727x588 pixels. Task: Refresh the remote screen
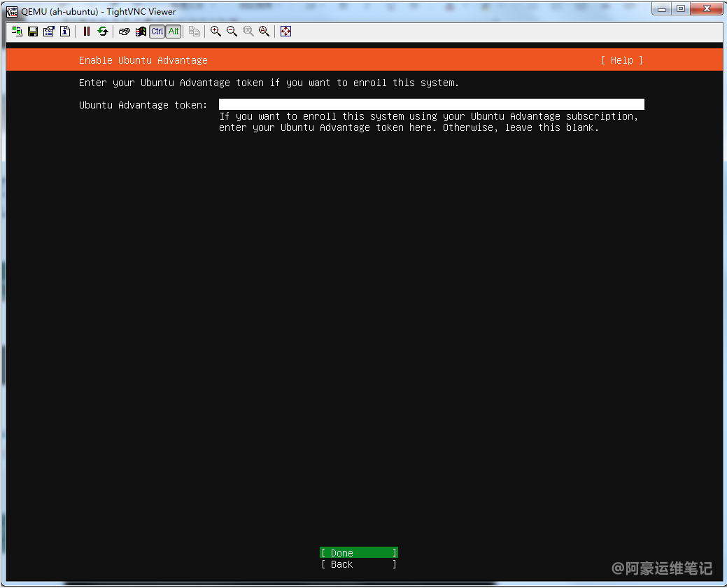coord(103,31)
